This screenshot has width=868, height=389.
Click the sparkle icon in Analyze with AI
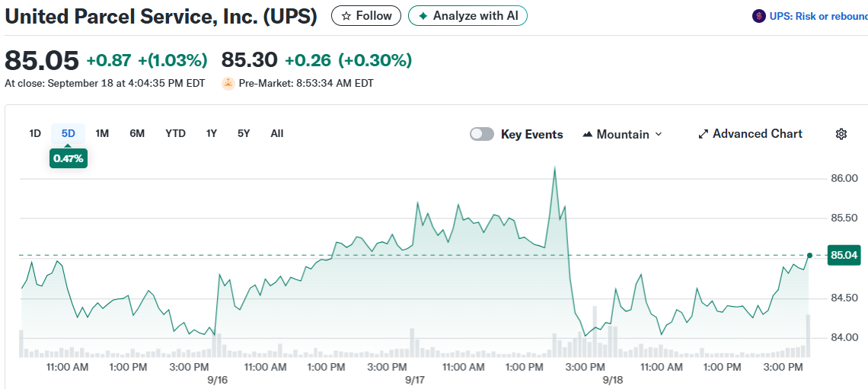pyautogui.click(x=423, y=16)
